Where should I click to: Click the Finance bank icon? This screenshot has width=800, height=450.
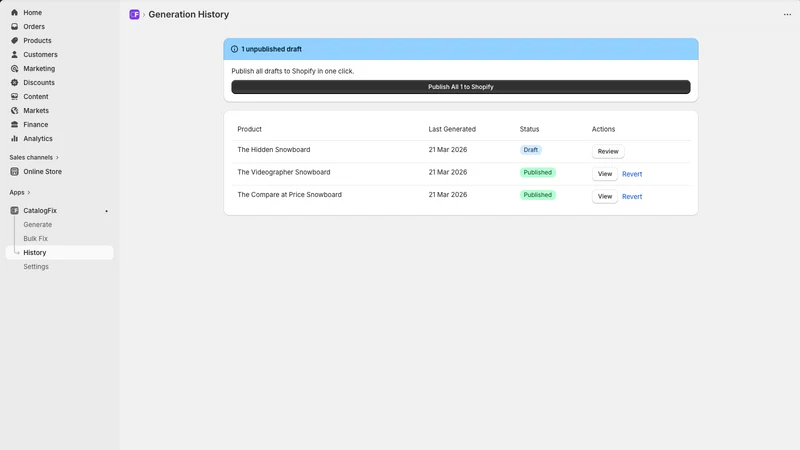(14, 124)
